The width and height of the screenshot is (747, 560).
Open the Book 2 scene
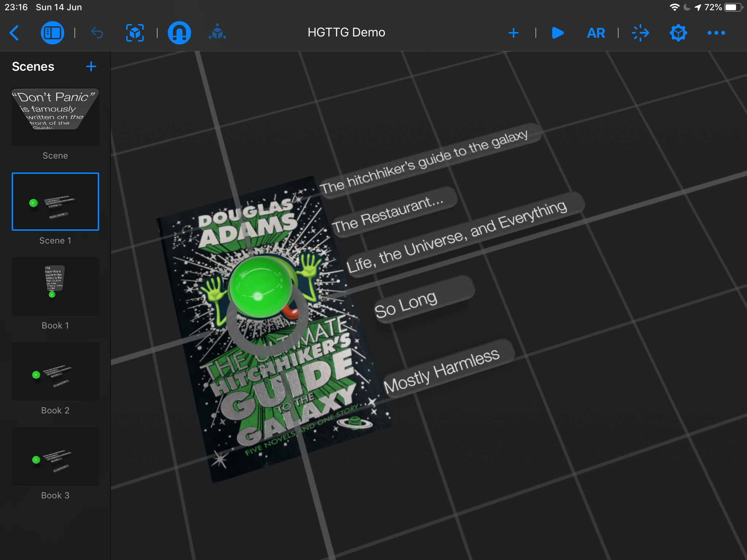[x=55, y=372]
